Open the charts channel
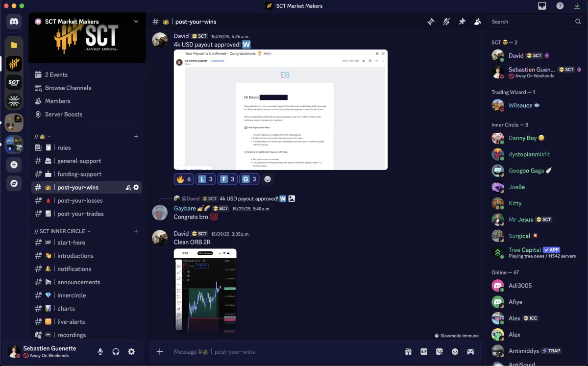The width and height of the screenshot is (588, 366). 87,308
